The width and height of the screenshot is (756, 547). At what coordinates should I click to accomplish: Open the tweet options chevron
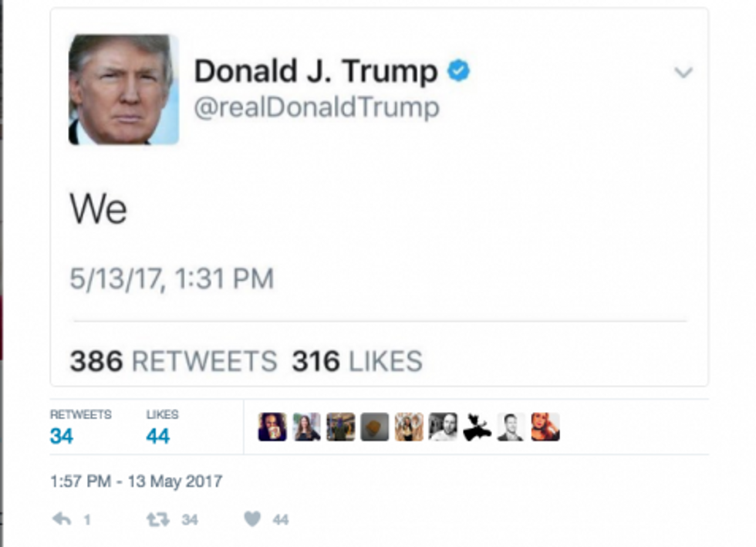683,73
